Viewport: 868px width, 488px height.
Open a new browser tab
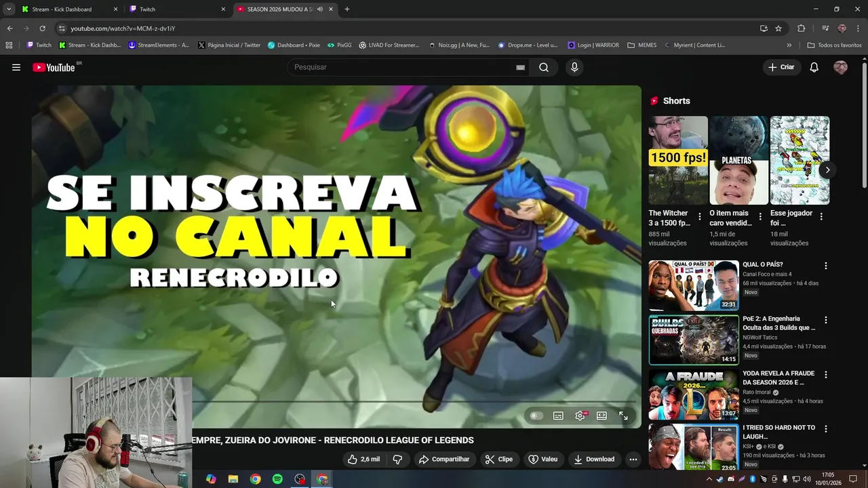[x=347, y=9]
